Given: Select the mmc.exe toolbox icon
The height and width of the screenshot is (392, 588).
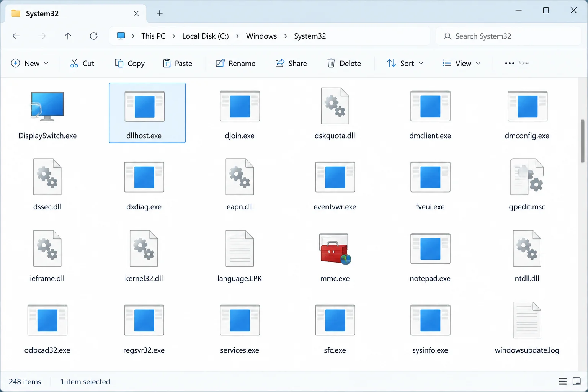Looking at the screenshot, I should [335, 249].
